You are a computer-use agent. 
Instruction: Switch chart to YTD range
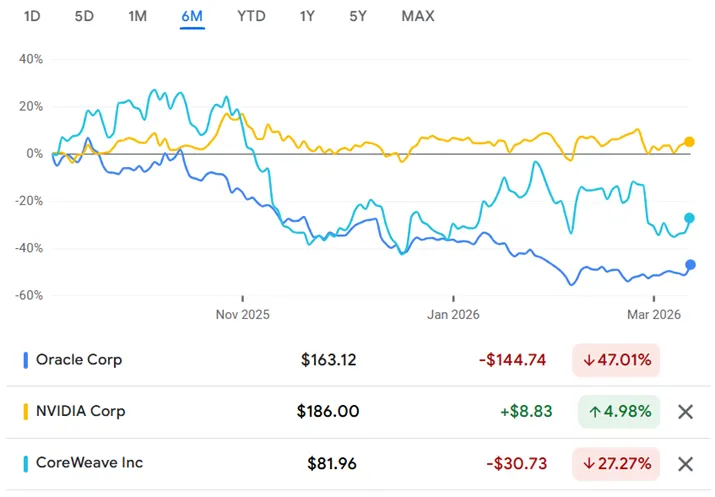(251, 16)
